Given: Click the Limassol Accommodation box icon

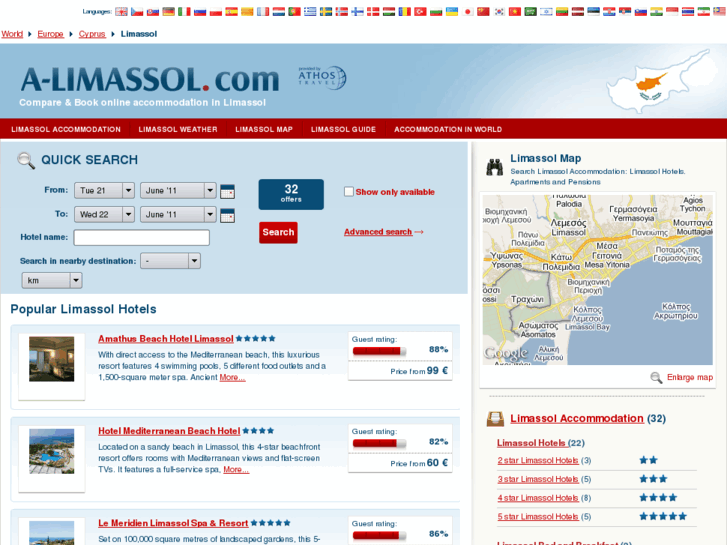Looking at the screenshot, I should tap(495, 419).
